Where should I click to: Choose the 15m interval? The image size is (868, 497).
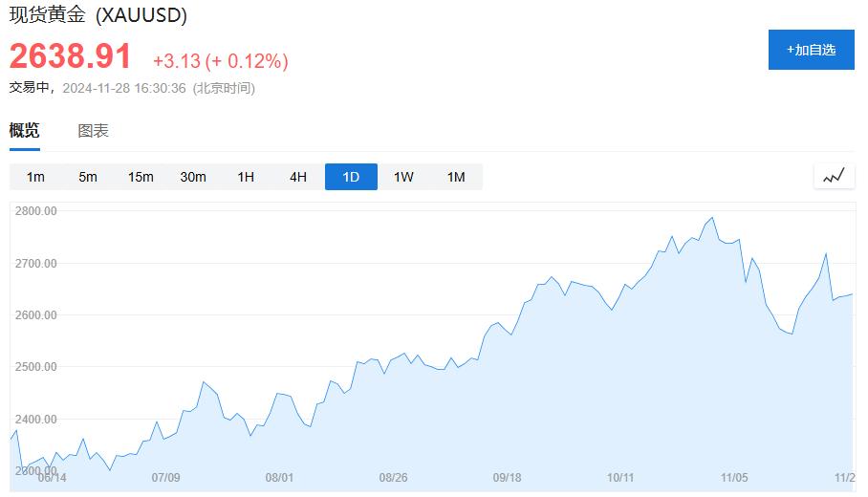(141, 177)
